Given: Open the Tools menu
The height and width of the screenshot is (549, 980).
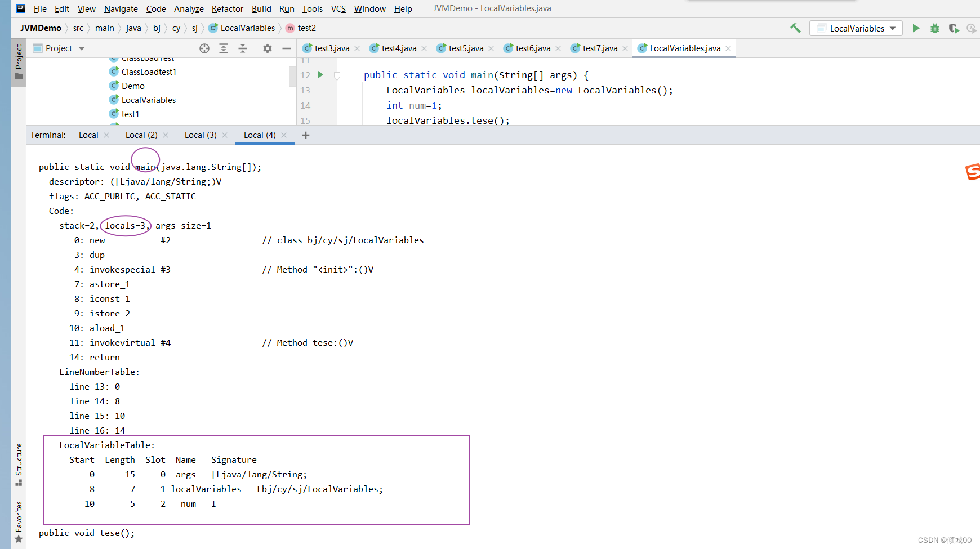Looking at the screenshot, I should [x=313, y=9].
